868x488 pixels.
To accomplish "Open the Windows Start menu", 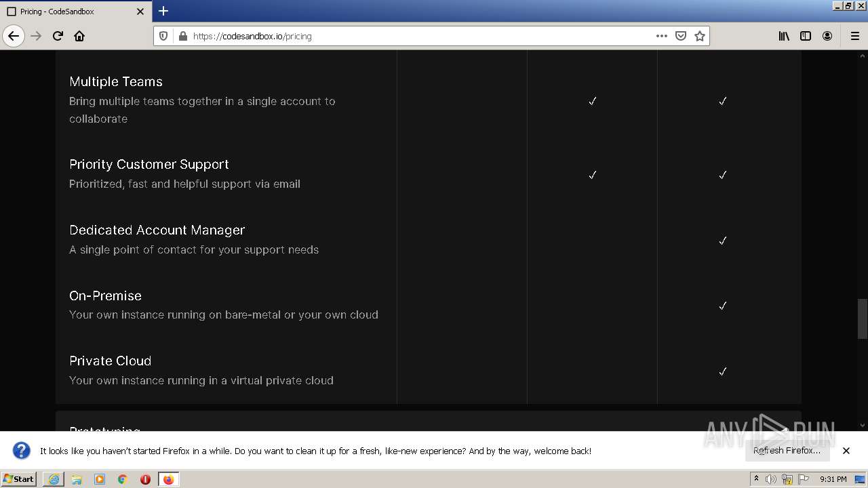I will [19, 479].
